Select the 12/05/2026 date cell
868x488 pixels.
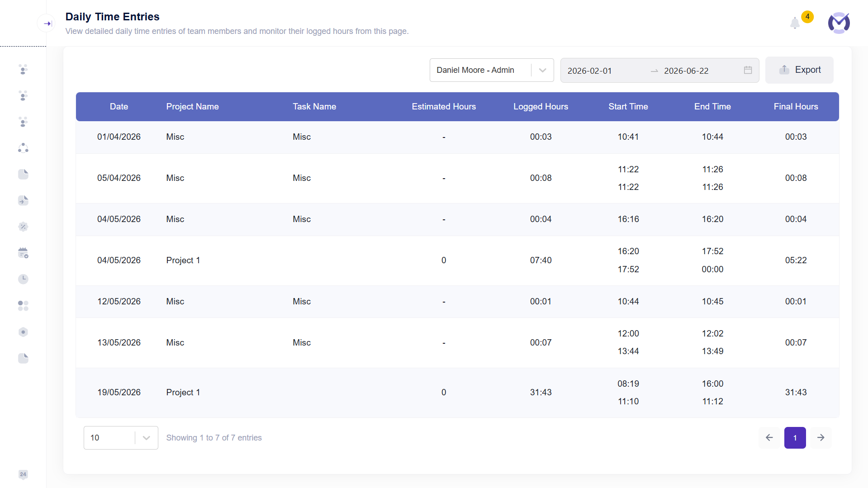click(x=119, y=302)
